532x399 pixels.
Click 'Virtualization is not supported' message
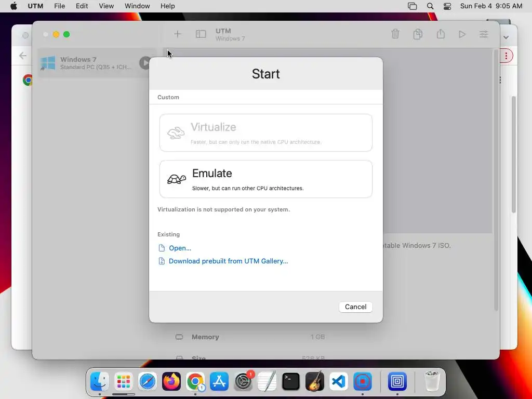[x=223, y=209]
